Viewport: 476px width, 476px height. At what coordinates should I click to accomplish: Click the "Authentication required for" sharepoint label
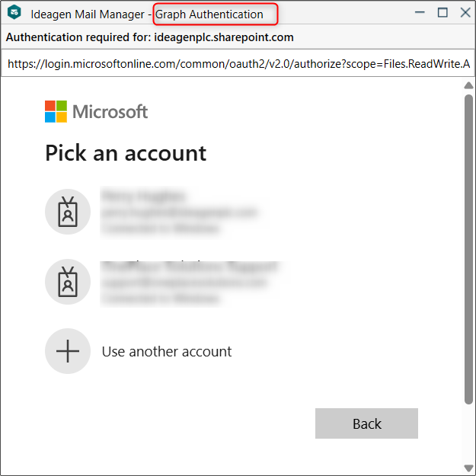pyautogui.click(x=149, y=37)
